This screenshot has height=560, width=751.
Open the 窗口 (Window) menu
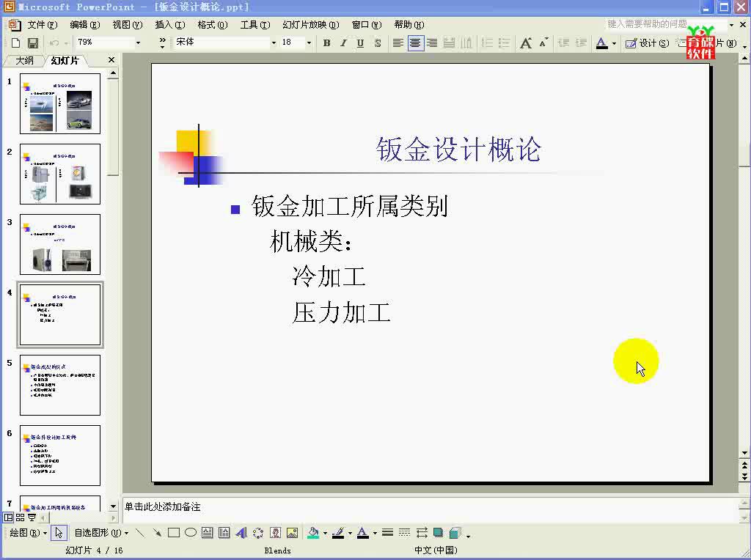[367, 25]
